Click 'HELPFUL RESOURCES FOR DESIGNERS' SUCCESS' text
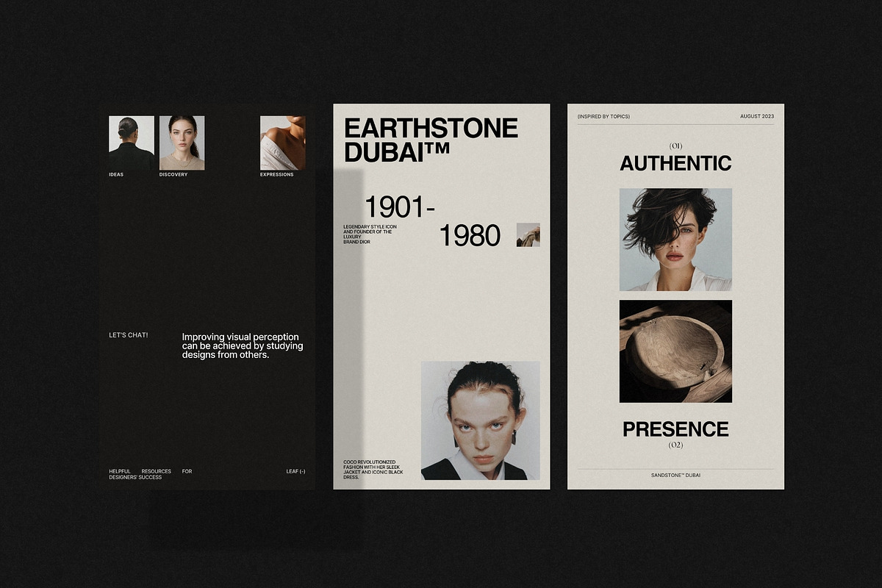882x588 pixels. [x=151, y=474]
